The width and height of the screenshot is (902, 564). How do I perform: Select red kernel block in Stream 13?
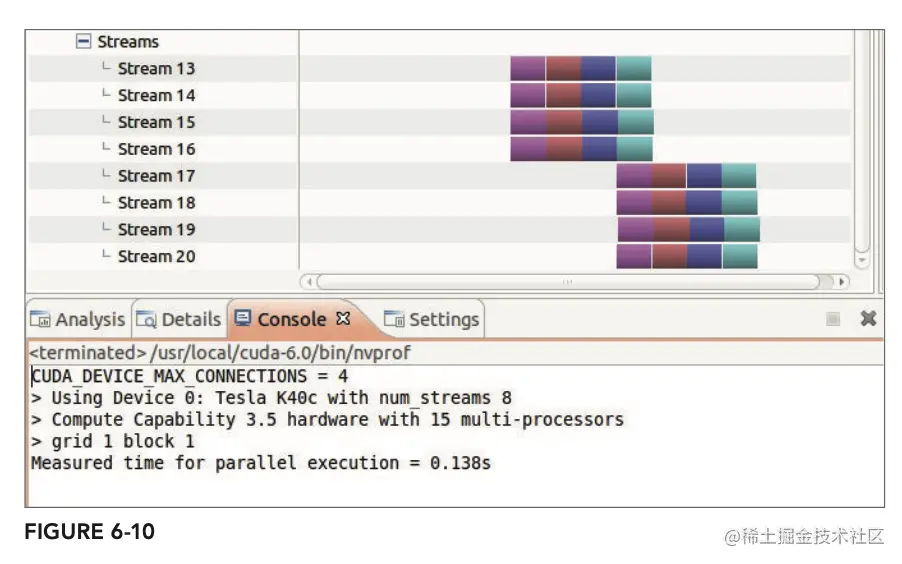(x=563, y=68)
